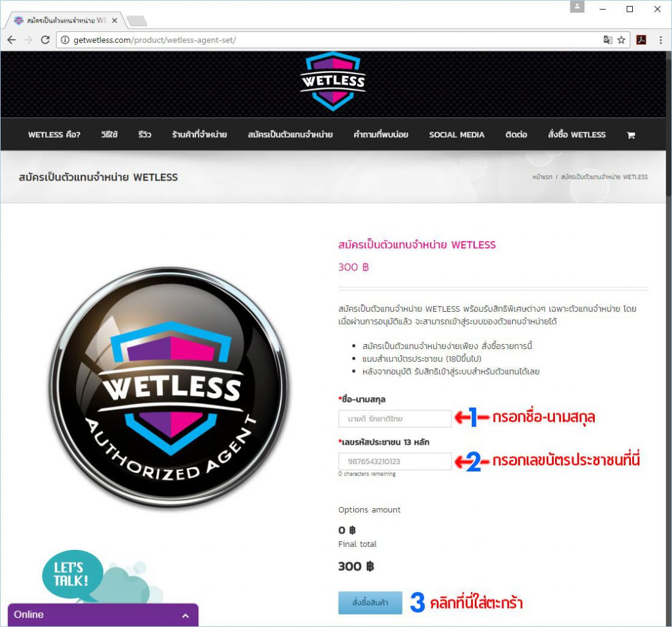Click the WETLESS shield logo in header
Screen dimensions: 672x627
point(333,81)
